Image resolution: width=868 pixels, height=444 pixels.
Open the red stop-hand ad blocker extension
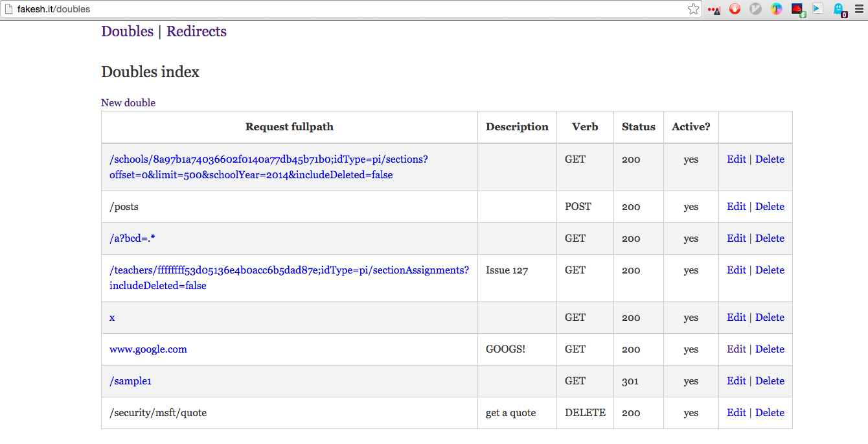[x=735, y=9]
